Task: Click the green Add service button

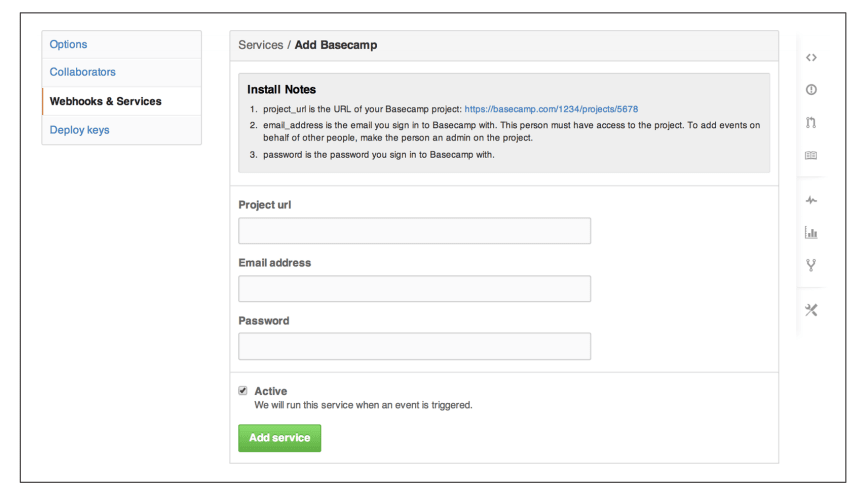Action: click(280, 438)
